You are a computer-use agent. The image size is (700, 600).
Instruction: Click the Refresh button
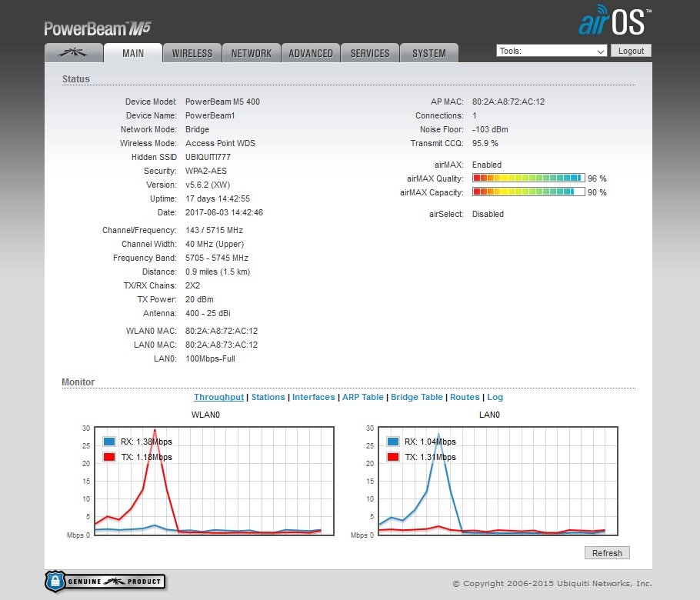click(x=607, y=552)
